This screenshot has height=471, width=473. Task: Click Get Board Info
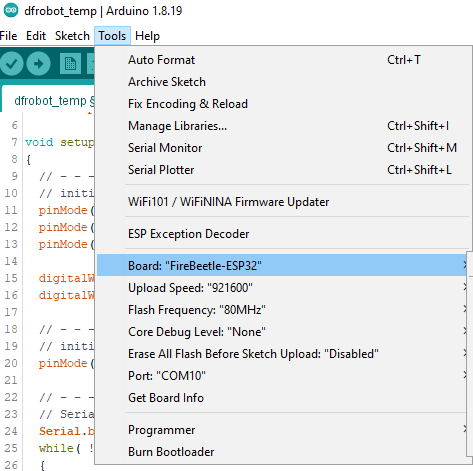click(282, 398)
